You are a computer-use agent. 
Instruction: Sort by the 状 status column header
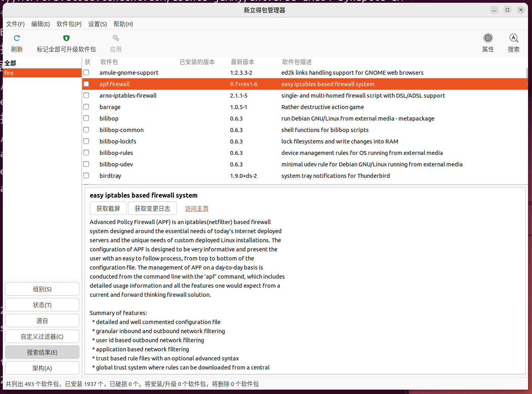pos(88,62)
